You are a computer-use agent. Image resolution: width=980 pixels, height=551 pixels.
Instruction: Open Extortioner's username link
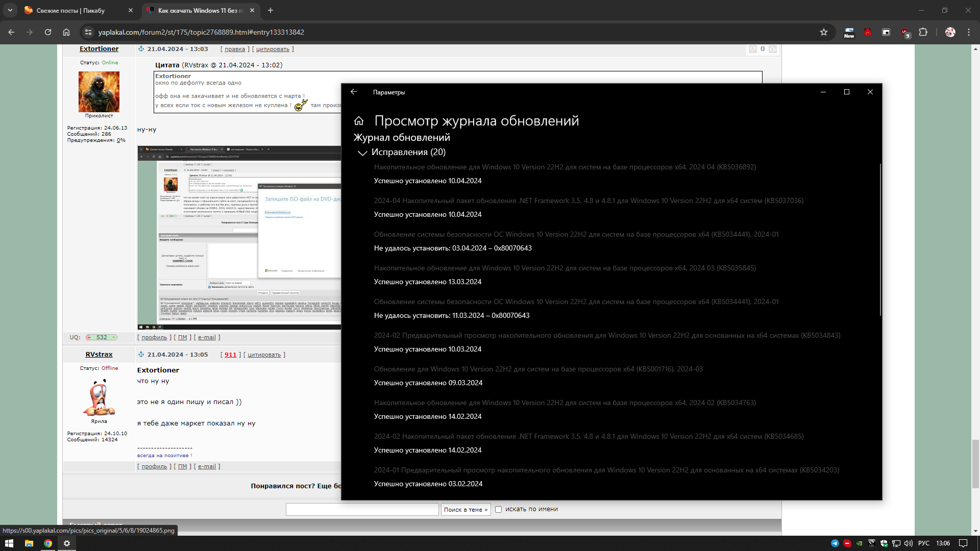pos(99,49)
